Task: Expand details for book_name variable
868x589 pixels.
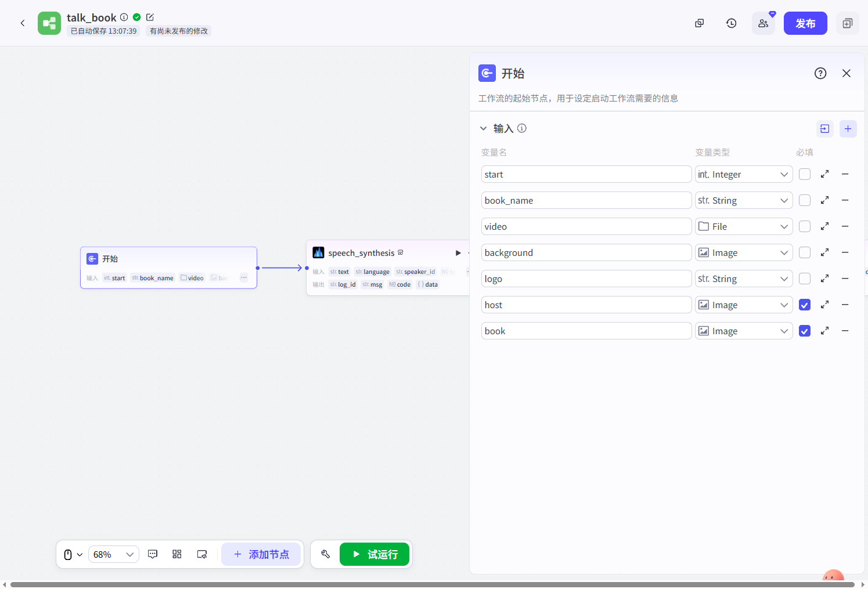Action: click(824, 200)
